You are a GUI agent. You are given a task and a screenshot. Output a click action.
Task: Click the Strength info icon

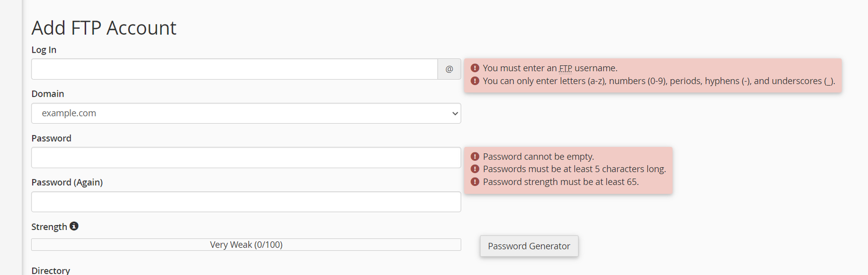74,226
